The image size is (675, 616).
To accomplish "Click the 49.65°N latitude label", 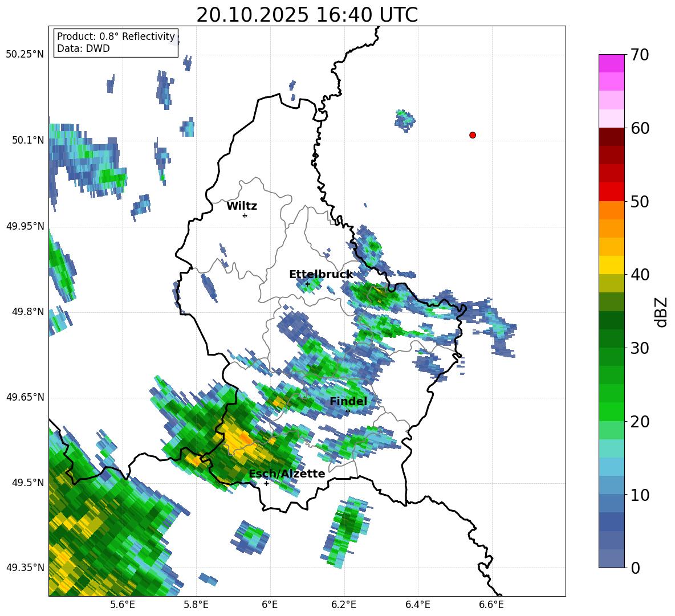I will pyautogui.click(x=25, y=397).
